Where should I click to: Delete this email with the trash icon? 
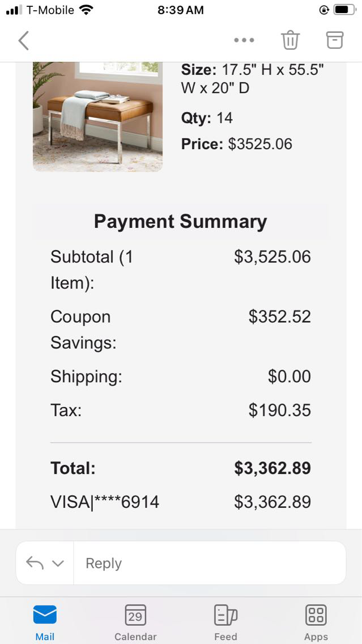click(x=290, y=40)
